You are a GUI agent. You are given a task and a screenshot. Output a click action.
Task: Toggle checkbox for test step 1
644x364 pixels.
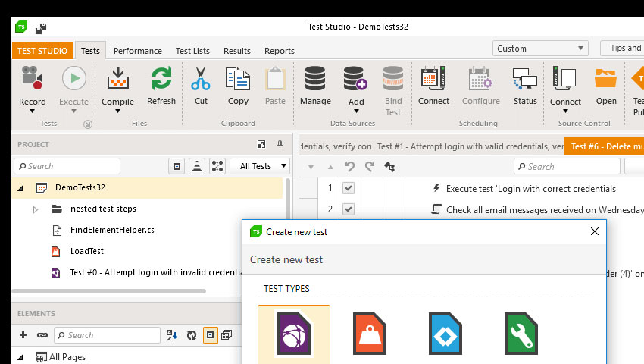tap(349, 188)
